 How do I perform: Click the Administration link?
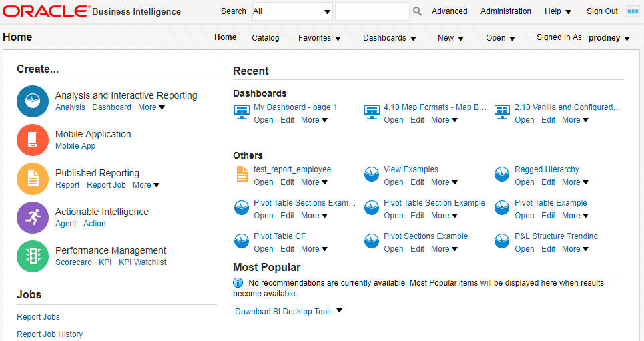point(506,11)
